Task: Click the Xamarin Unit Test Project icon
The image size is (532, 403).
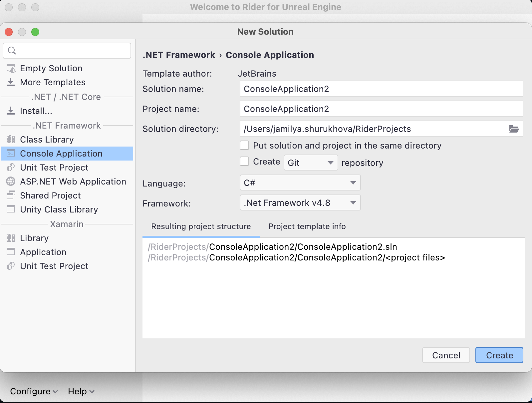Action: tap(11, 266)
